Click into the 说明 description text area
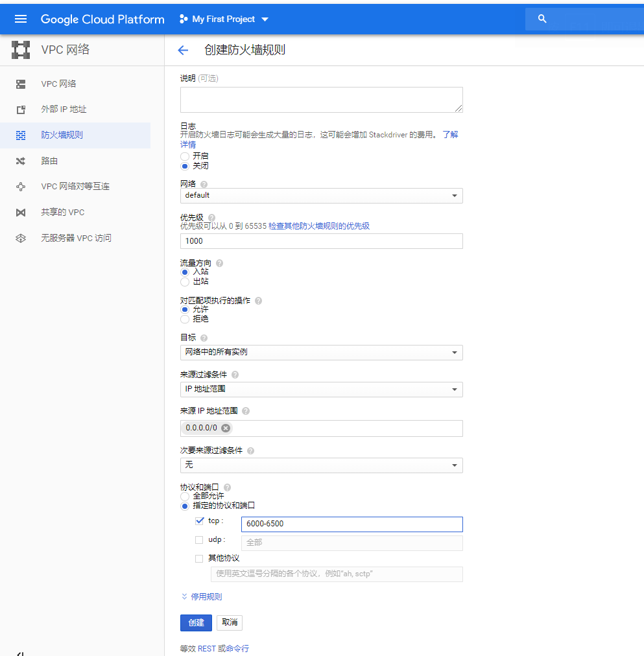The image size is (644, 656). (322, 100)
